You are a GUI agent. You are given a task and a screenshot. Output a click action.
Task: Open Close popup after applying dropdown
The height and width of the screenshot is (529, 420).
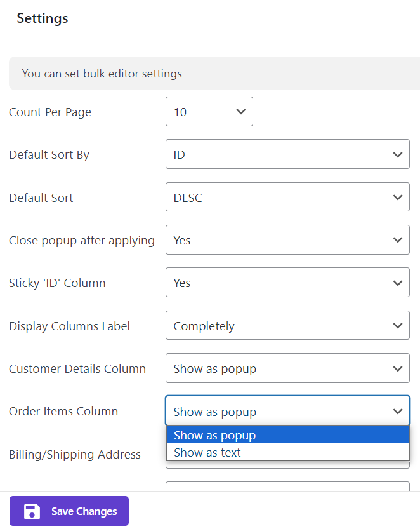(287, 240)
